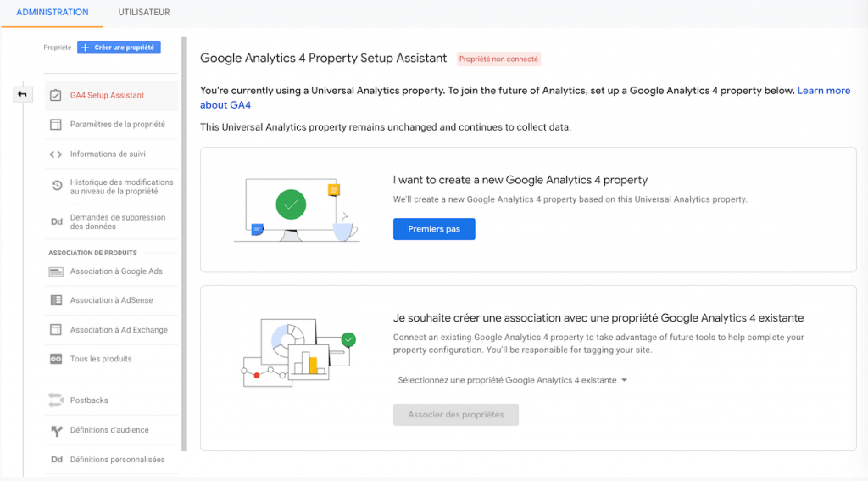Open Informations de suivi section

[x=111, y=154]
